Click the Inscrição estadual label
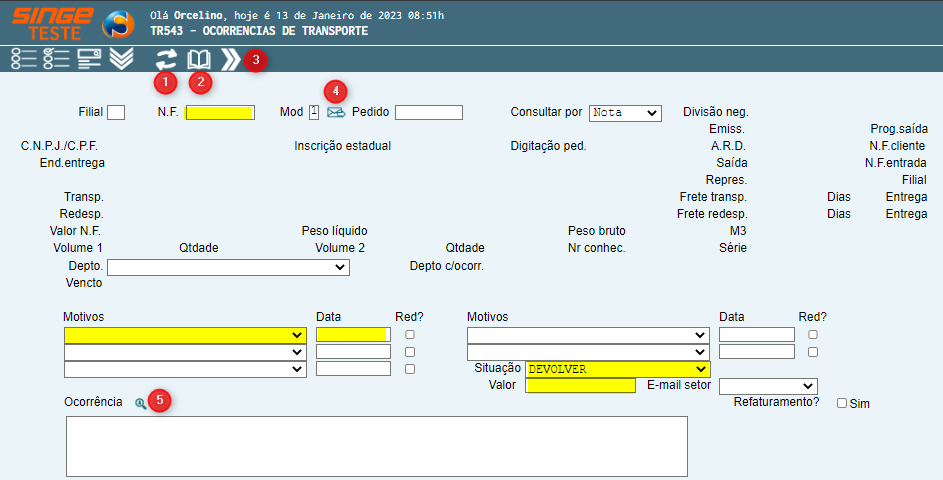Screen dimensions: 943x480 tap(343, 146)
